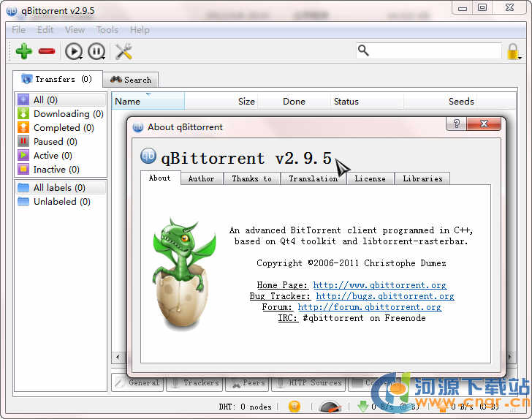532x419 pixels.
Task: Follow the Bug Tracker link
Action: coord(384,296)
